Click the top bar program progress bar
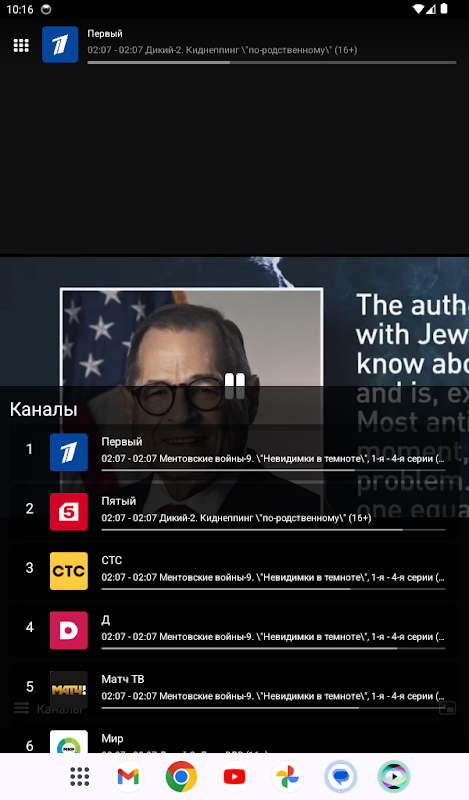This screenshot has width=469, height=800. point(271,63)
